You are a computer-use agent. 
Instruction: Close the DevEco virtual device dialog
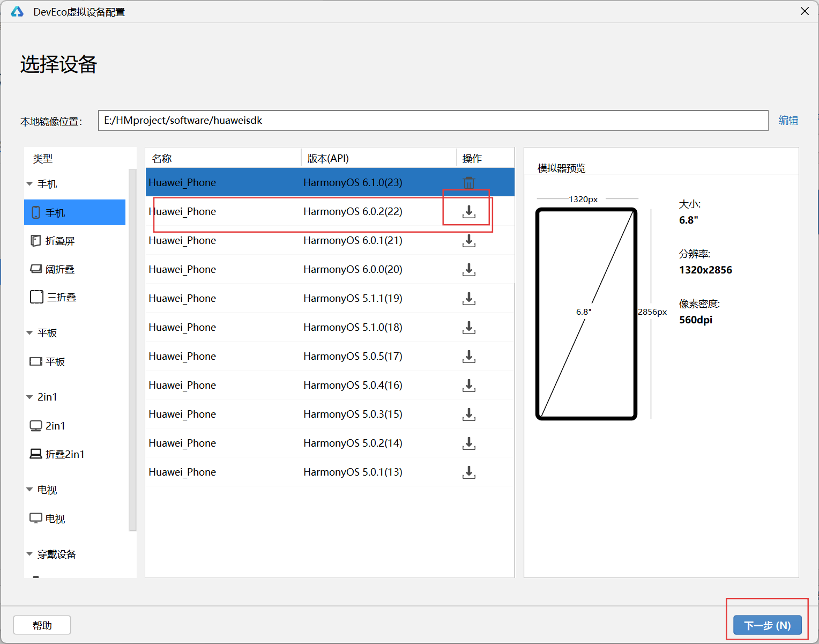click(805, 11)
